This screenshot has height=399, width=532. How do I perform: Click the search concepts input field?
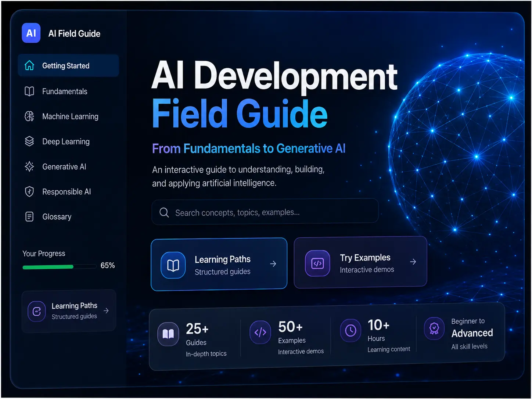[x=265, y=212]
